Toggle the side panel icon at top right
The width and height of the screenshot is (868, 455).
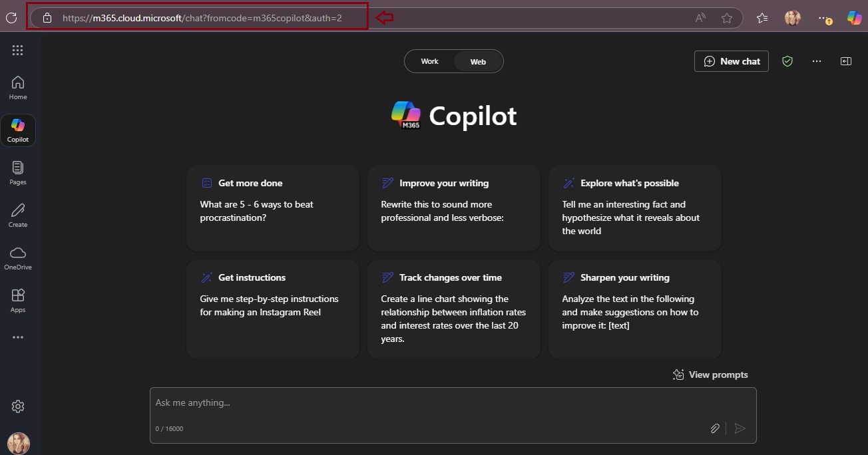(x=845, y=61)
